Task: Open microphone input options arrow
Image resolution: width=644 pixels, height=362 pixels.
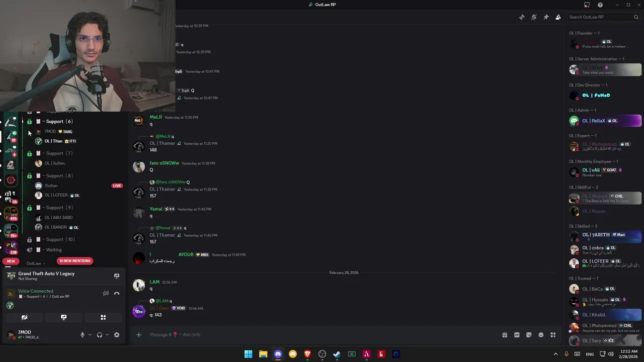Action: pyautogui.click(x=90, y=335)
